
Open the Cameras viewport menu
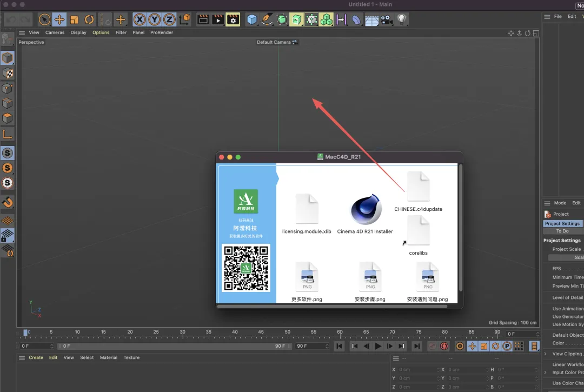tap(55, 33)
